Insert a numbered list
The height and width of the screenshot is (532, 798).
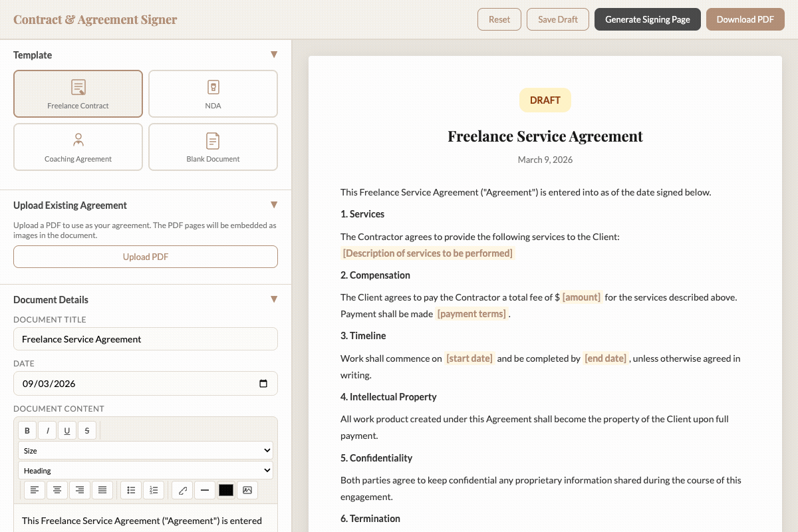click(x=154, y=490)
